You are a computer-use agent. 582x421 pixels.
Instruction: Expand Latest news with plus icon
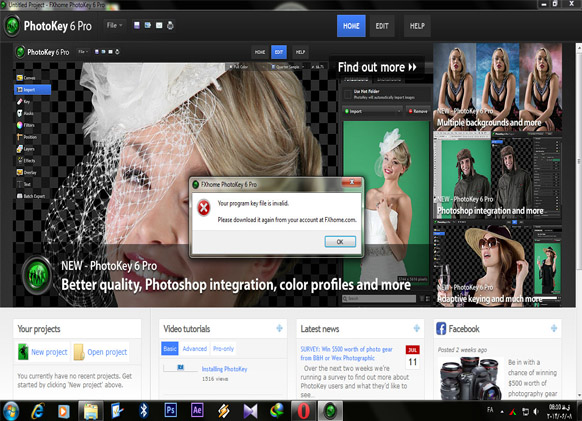pyautogui.click(x=416, y=328)
